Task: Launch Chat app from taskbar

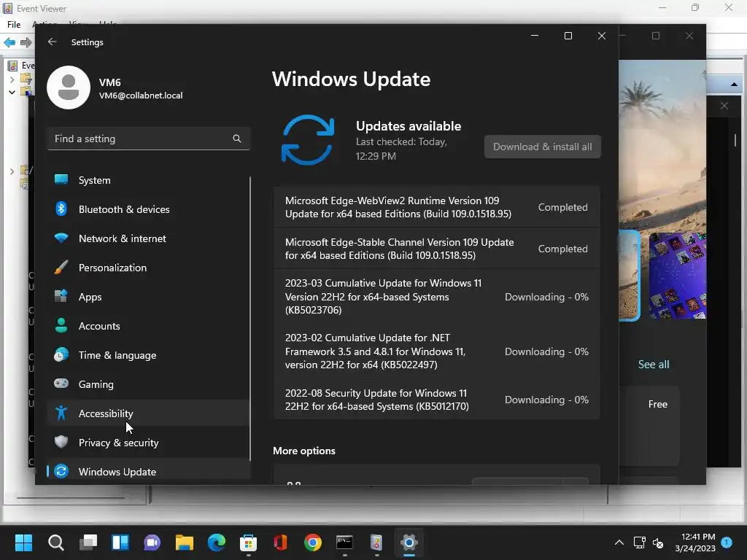Action: pos(152,542)
